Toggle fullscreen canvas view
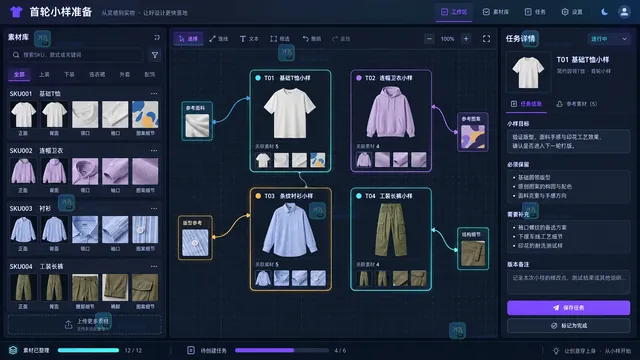 click(486, 39)
